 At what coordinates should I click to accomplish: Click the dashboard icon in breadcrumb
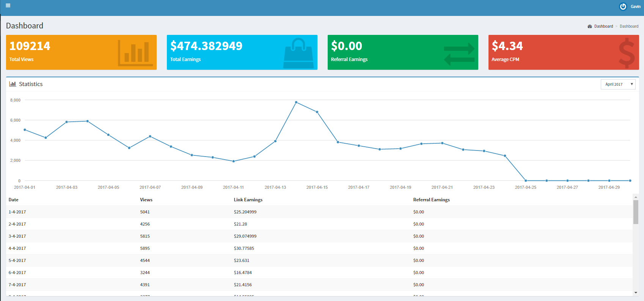(x=590, y=27)
